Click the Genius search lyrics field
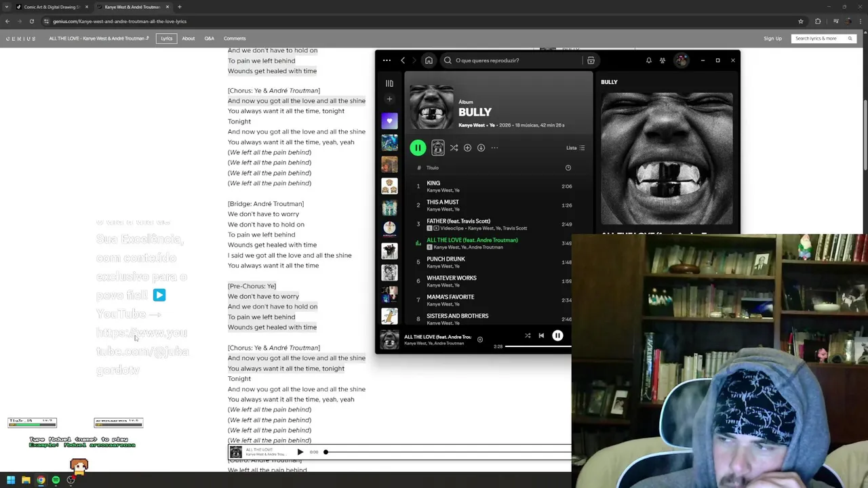This screenshot has width=868, height=488. coord(824,39)
